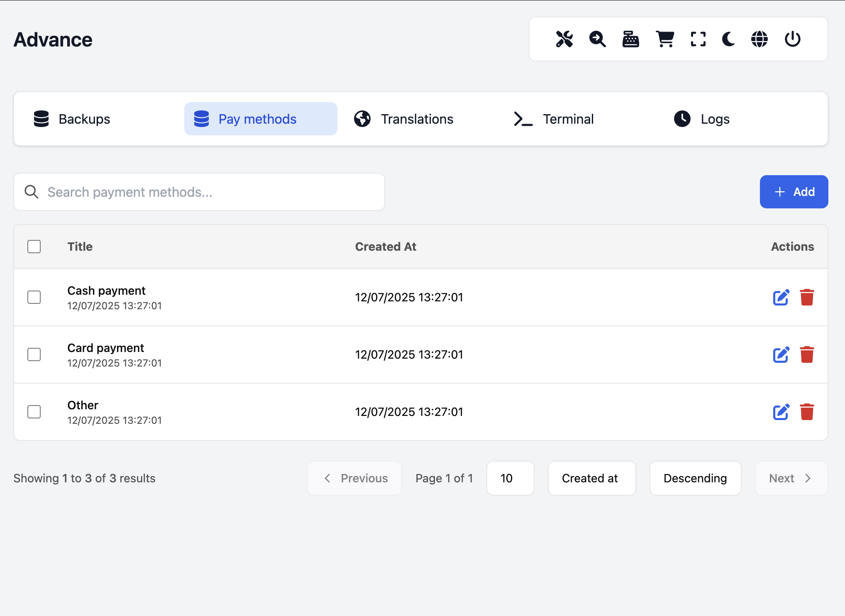This screenshot has height=616, width=845.
Task: Focus the Search payment methods field
Action: click(199, 192)
